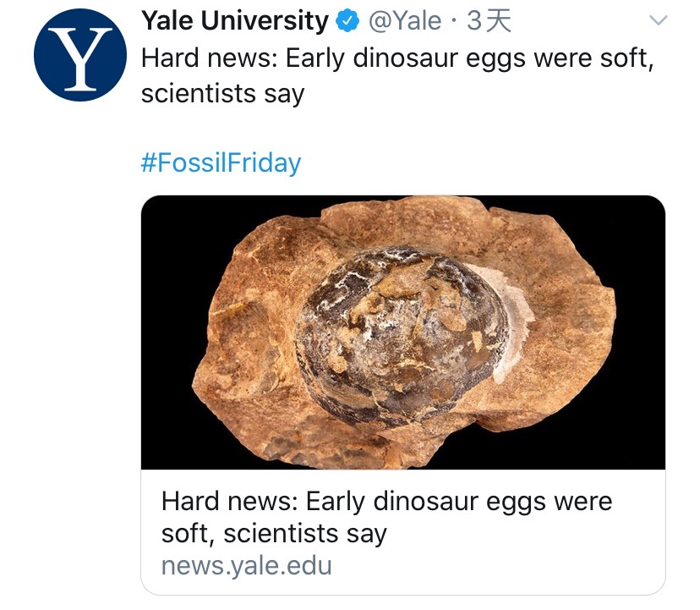700x610 pixels.
Task: Click 'soft, scientists say' in the card caption
Action: coord(274,534)
